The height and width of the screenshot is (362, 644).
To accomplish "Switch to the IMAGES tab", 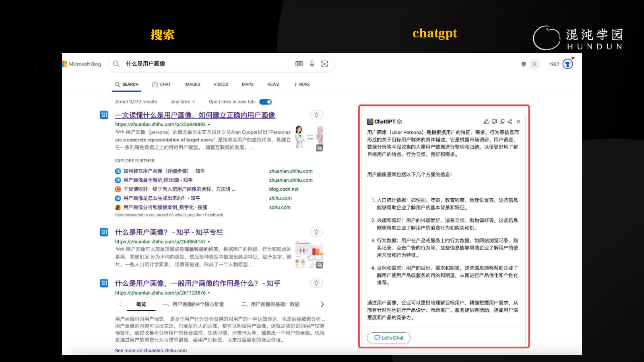I will 192,84.
